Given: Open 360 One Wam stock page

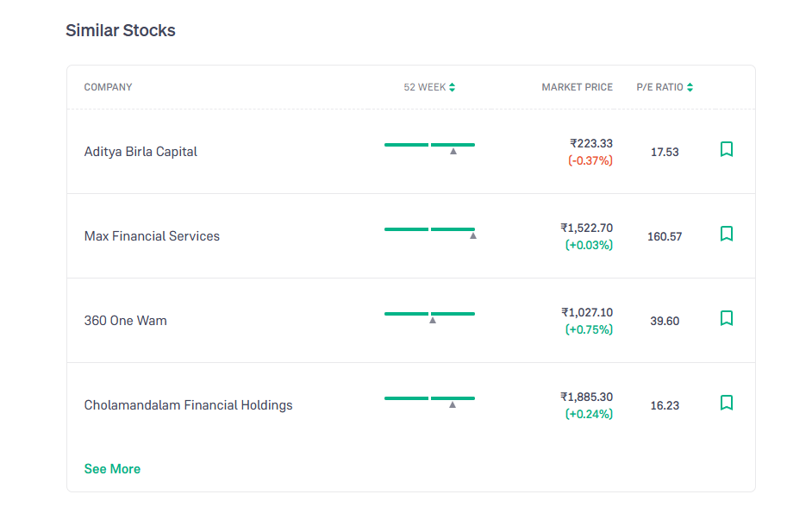Looking at the screenshot, I should coord(125,320).
